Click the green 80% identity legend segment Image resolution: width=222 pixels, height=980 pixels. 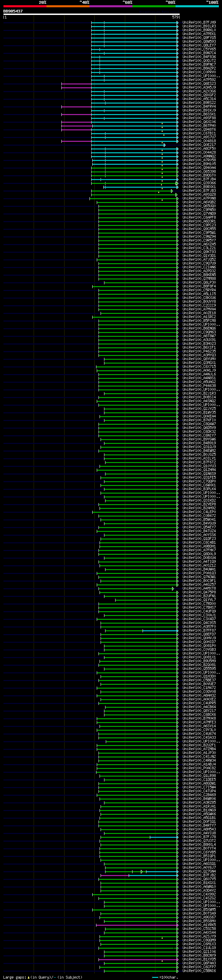(154, 6)
